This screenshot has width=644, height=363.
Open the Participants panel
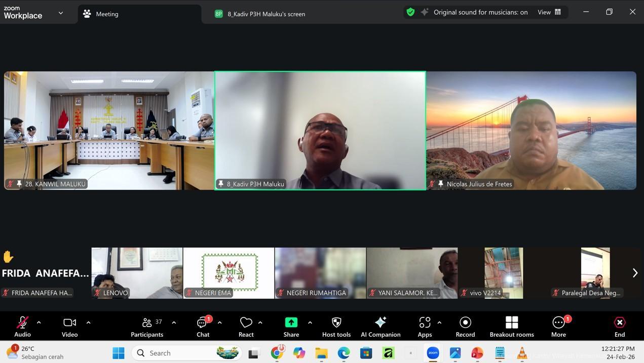click(147, 327)
